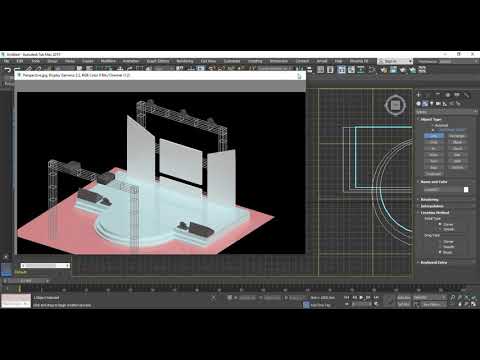
Task: Open the Workspaces dropdown in title bar
Action: [x=447, y=61]
